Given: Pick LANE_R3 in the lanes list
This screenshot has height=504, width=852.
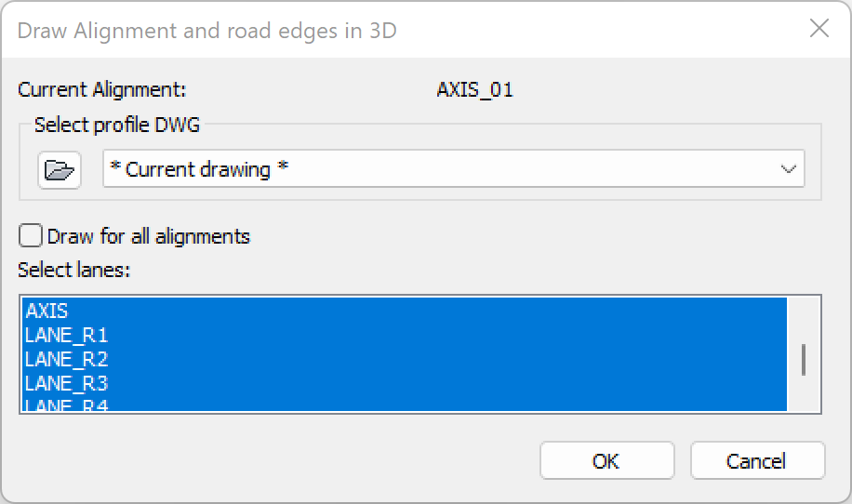Looking at the screenshot, I should tap(66, 383).
